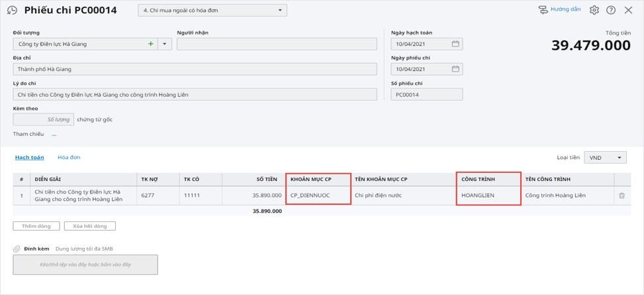Image resolution: width=644 pixels, height=295 pixels.
Task: Click the Xóa hết dòng button
Action: click(89, 226)
